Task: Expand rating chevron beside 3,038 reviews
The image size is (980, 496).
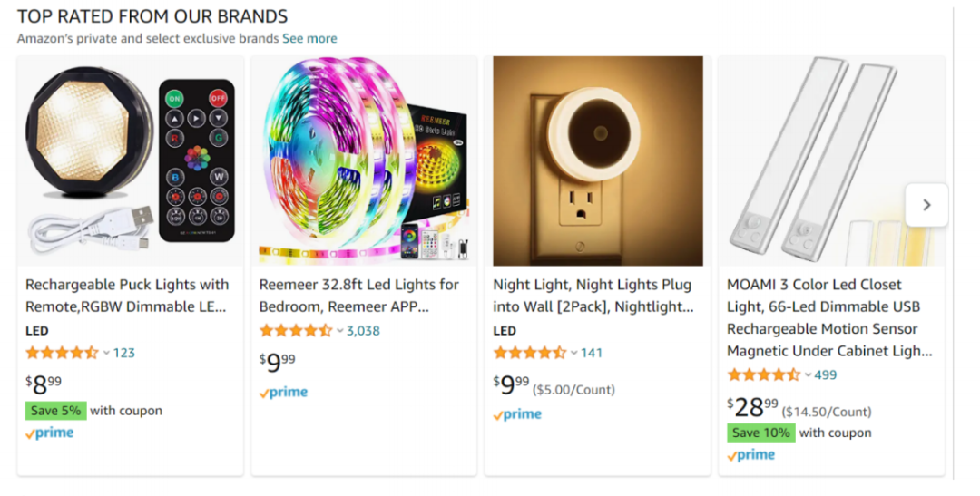Action: click(340, 331)
